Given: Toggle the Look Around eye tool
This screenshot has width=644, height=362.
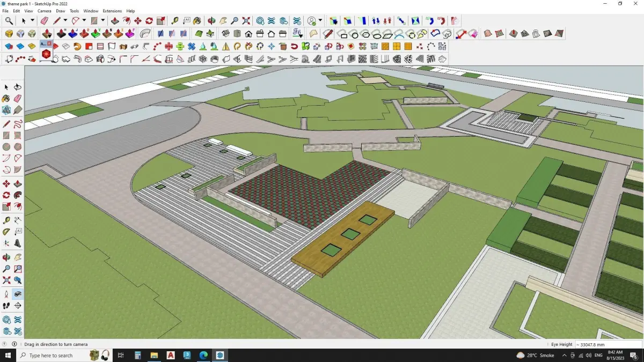Looking at the screenshot, I should pyautogui.click(x=18, y=294).
